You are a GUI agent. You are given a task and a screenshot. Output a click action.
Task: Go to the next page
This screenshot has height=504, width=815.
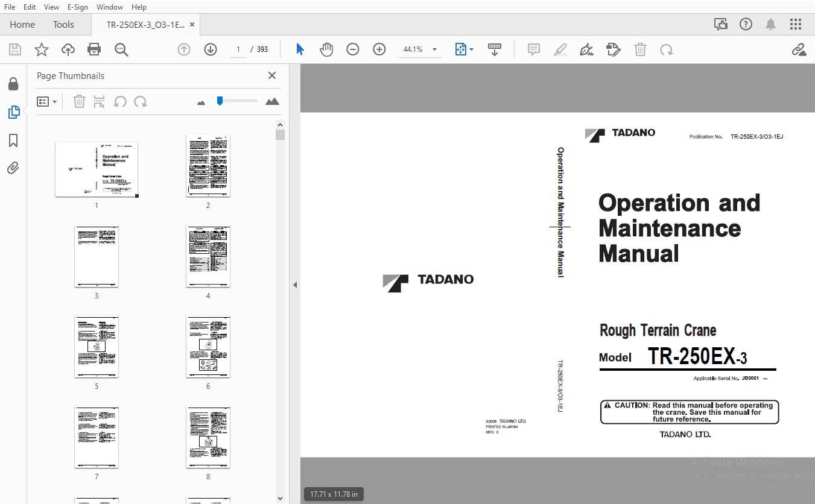point(211,49)
